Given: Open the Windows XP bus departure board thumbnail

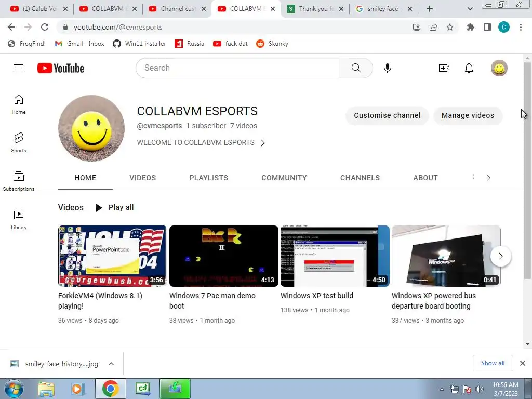Looking at the screenshot, I should point(446,256).
